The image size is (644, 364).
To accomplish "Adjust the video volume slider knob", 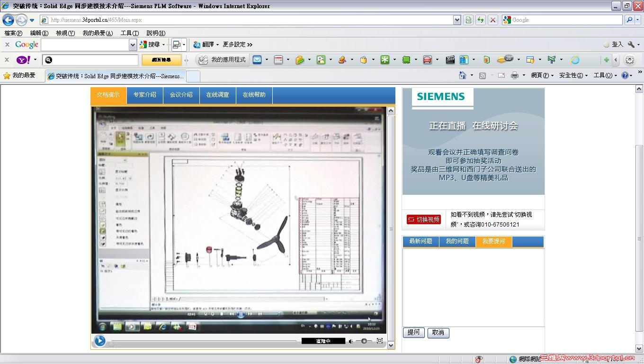I will coord(364,341).
